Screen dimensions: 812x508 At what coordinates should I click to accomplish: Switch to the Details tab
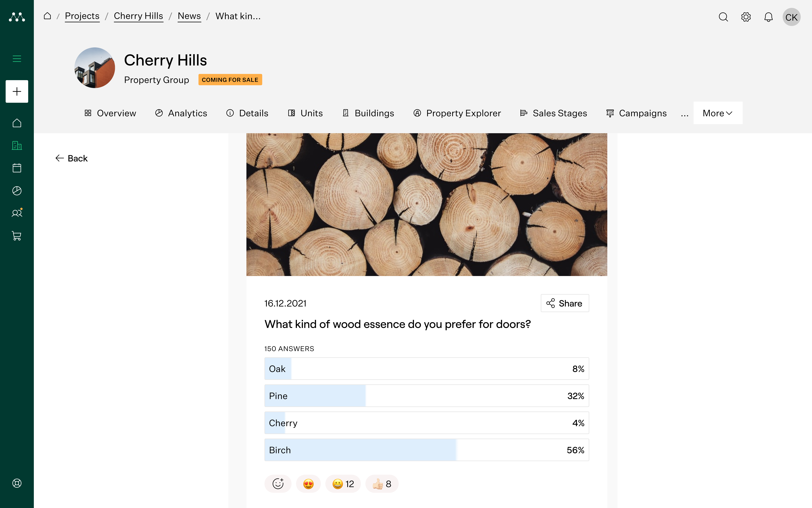[x=247, y=113]
